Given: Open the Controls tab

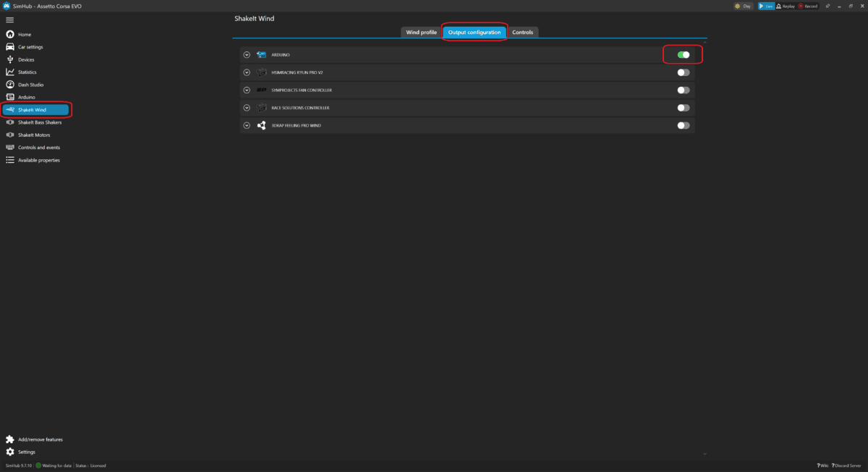Looking at the screenshot, I should 522,33.
